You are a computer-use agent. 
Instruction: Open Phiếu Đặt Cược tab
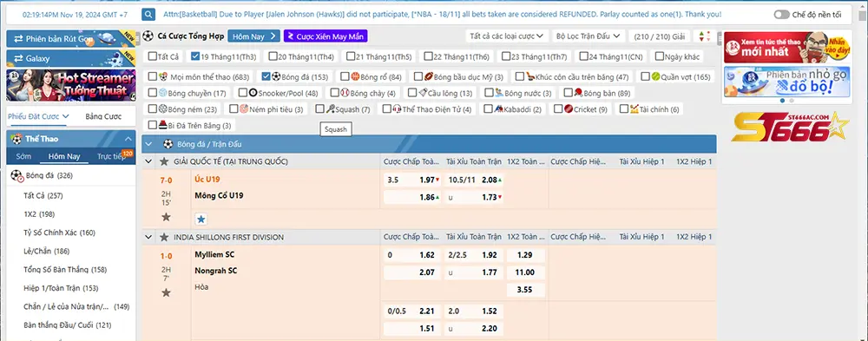pyautogui.click(x=38, y=116)
